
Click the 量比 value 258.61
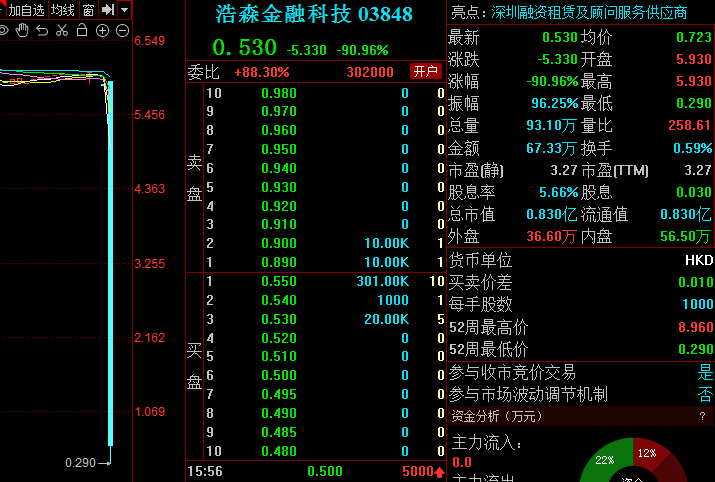point(689,125)
